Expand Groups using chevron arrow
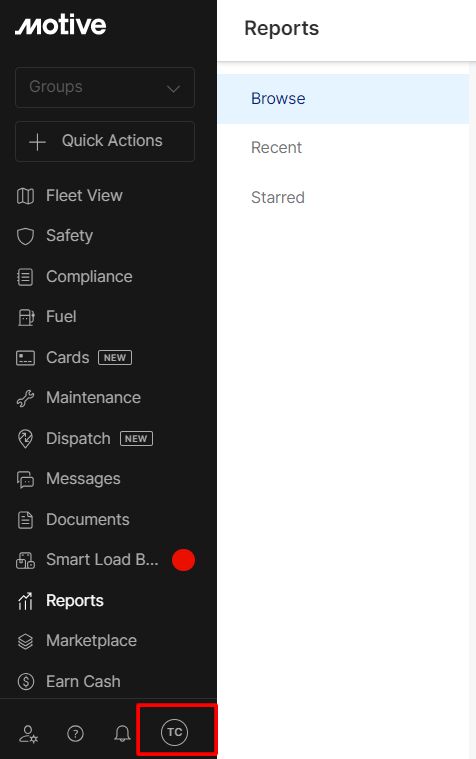Screen dimensions: 476x759 pos(173,88)
